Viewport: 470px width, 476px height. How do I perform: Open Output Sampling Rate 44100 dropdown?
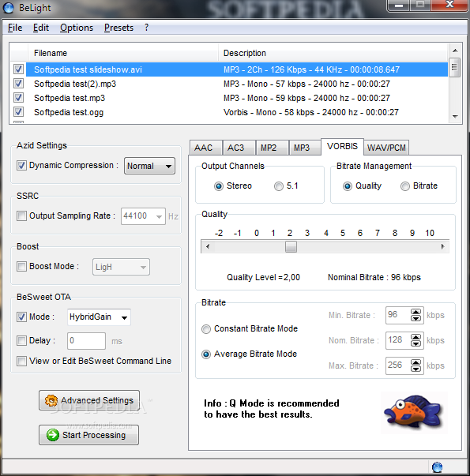click(x=143, y=216)
